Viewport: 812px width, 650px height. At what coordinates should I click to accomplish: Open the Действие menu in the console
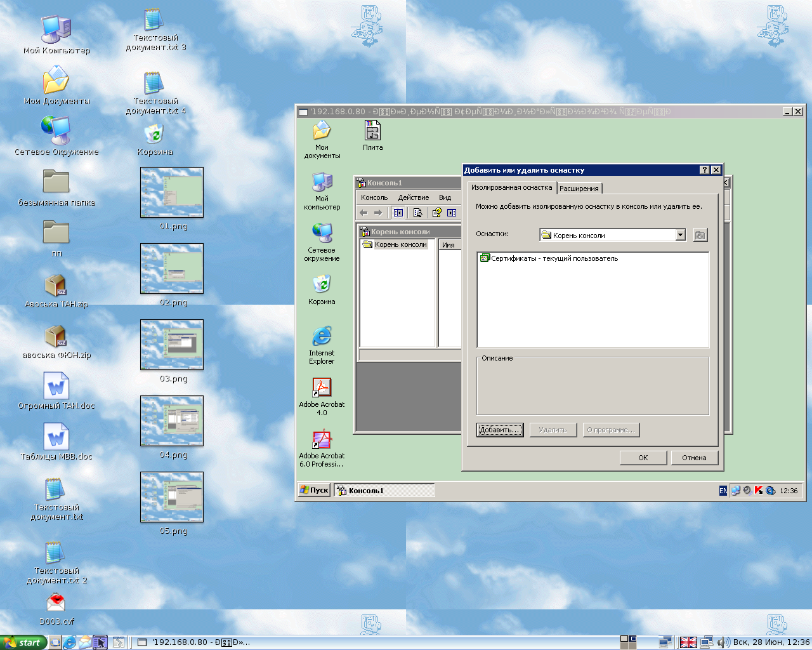[413, 197]
